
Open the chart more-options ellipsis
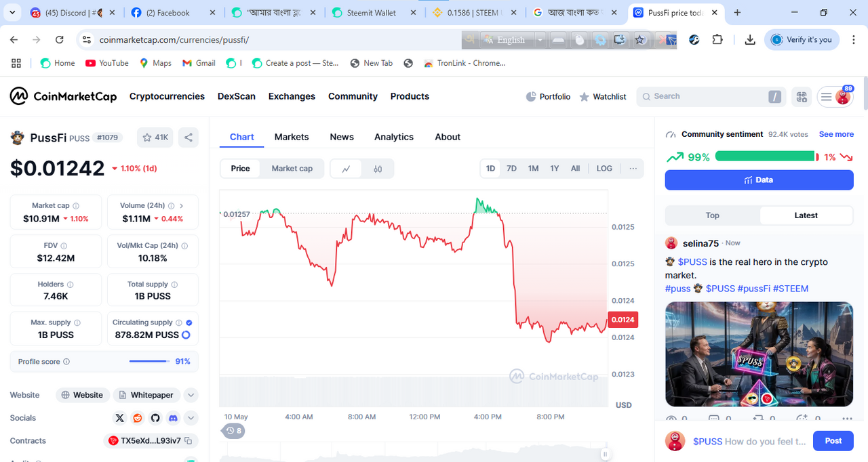[633, 169]
